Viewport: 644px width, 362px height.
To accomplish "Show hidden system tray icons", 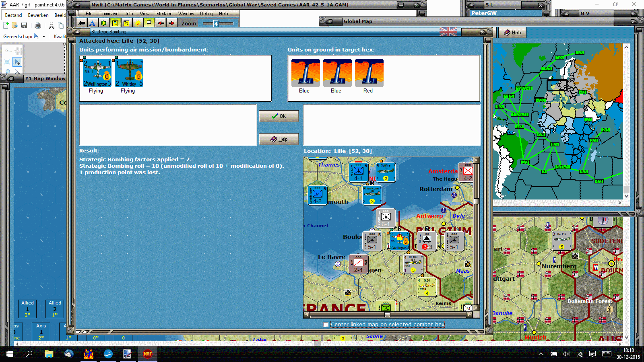I will pos(541,354).
